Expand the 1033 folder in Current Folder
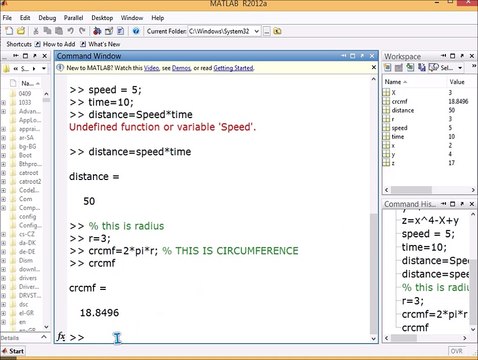Image resolution: width=478 pixels, height=360 pixels. tap(3, 103)
